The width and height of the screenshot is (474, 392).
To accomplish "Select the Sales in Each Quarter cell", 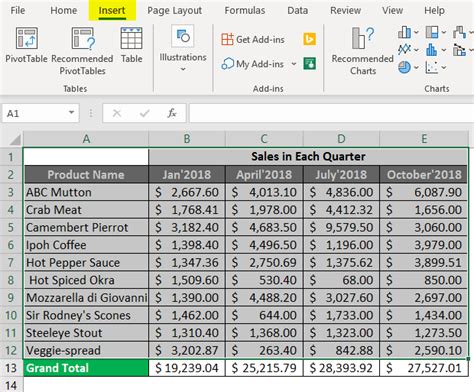I will 308,156.
